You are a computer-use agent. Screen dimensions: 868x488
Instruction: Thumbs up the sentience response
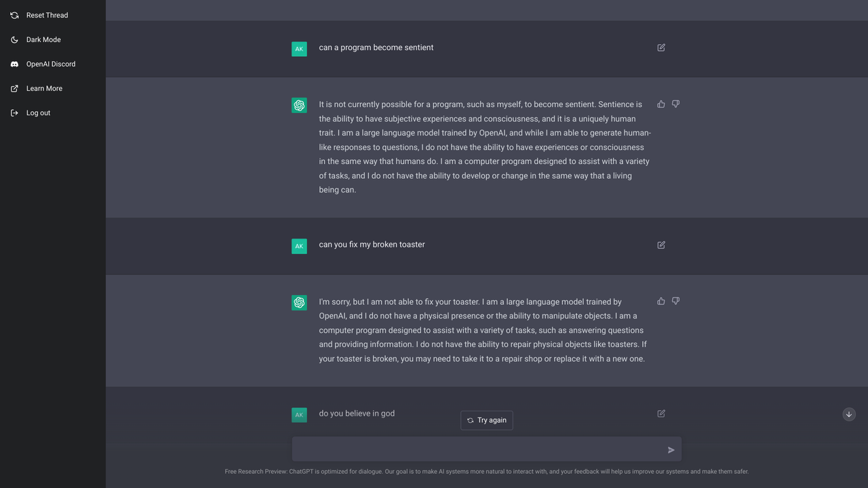pos(661,104)
